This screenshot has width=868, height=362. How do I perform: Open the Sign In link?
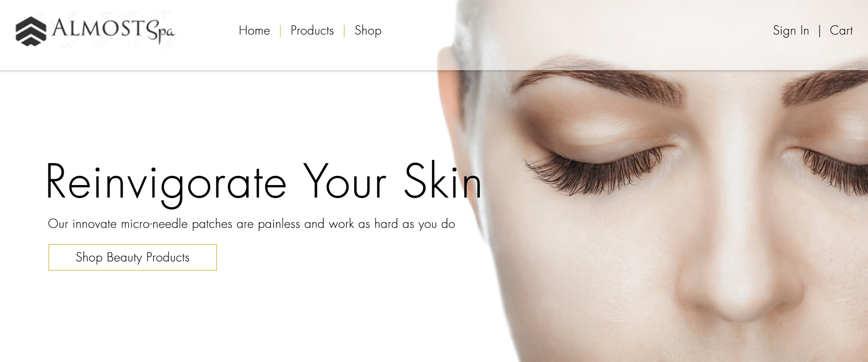tap(791, 31)
